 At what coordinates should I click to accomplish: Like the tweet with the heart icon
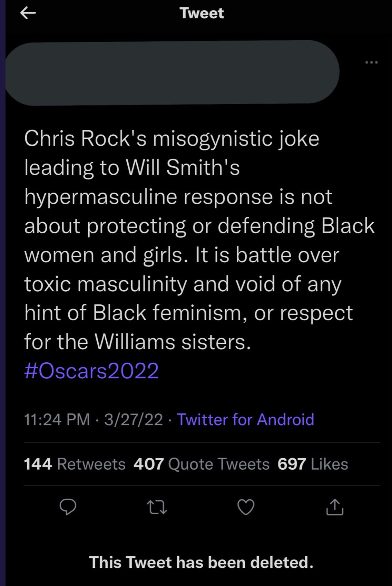coord(246,507)
